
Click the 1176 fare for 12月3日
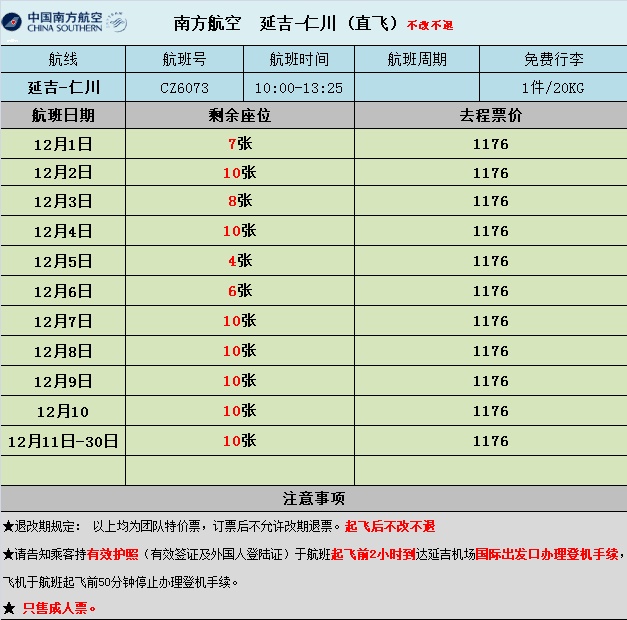point(491,201)
